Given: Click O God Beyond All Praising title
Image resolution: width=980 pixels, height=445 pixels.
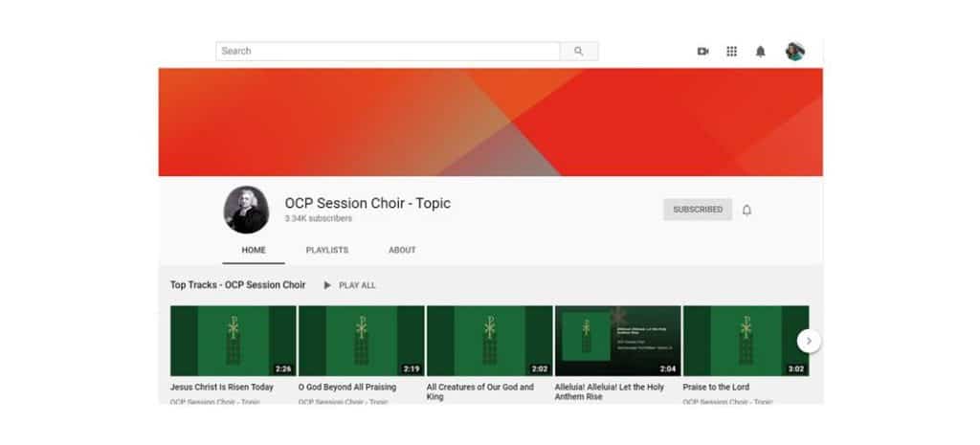Looking at the screenshot, I should click(x=346, y=388).
